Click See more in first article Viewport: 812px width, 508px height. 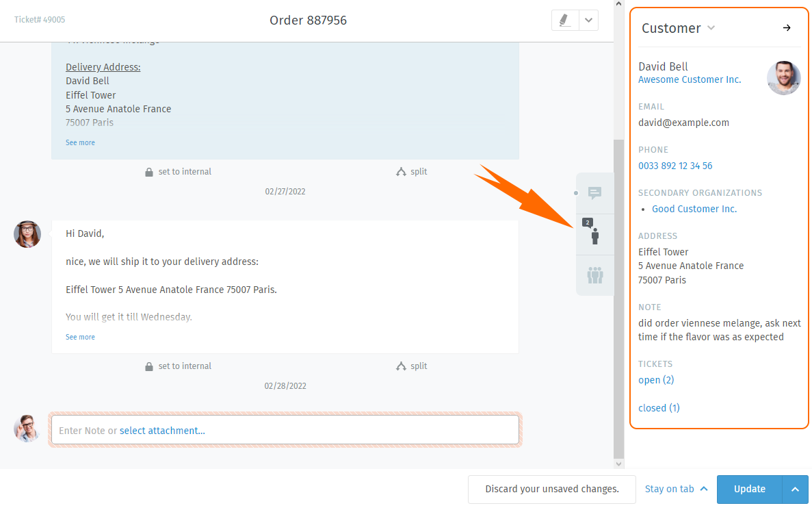tap(80, 142)
